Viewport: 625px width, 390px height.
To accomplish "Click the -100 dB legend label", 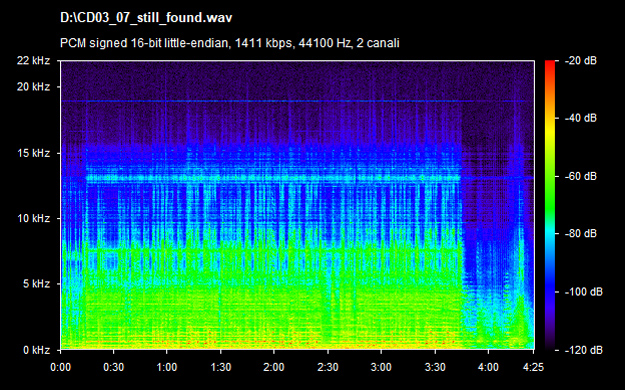I will tap(584, 292).
